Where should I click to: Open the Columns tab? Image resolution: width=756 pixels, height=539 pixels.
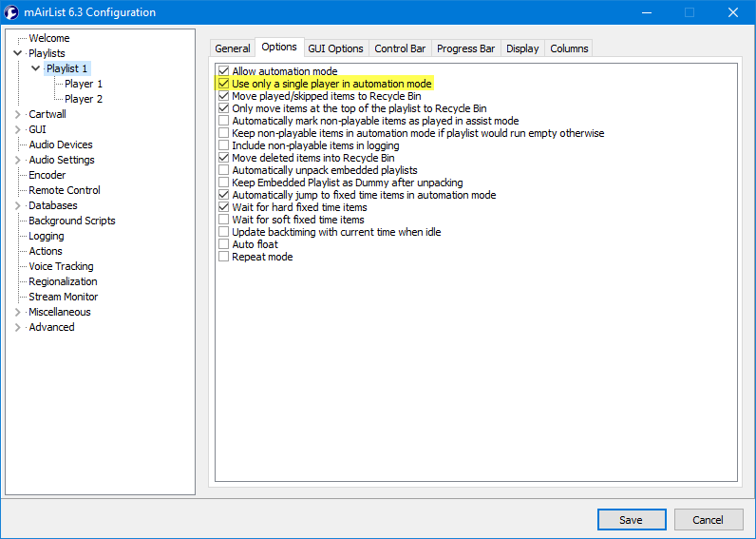(x=569, y=48)
